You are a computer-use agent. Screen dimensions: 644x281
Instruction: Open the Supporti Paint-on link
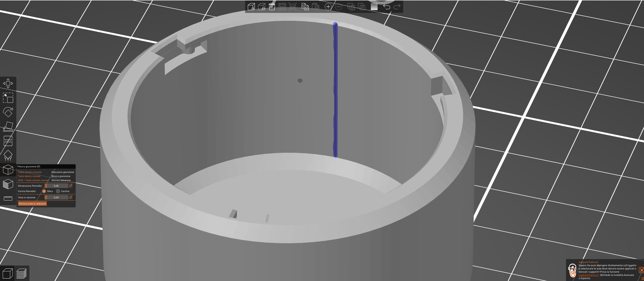(x=588, y=275)
